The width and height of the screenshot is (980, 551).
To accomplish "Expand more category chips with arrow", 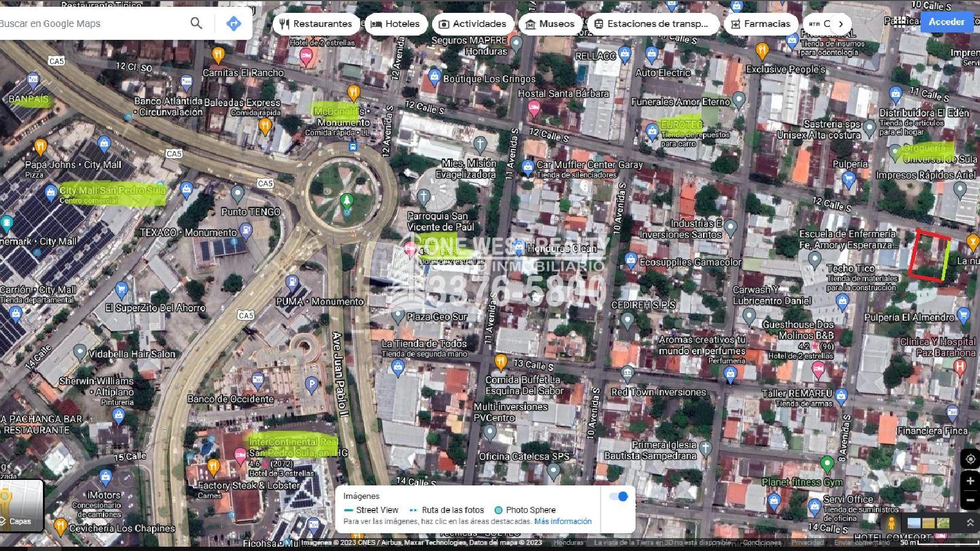I will pyautogui.click(x=841, y=24).
